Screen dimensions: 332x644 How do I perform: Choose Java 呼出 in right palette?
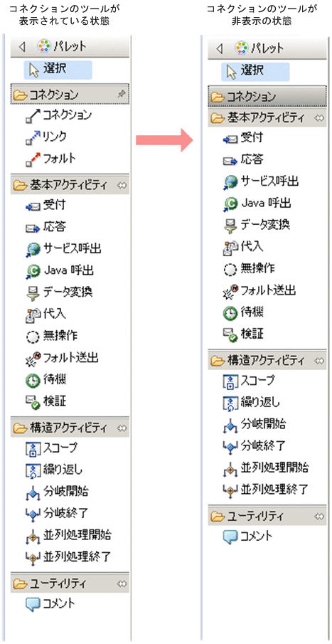click(257, 204)
